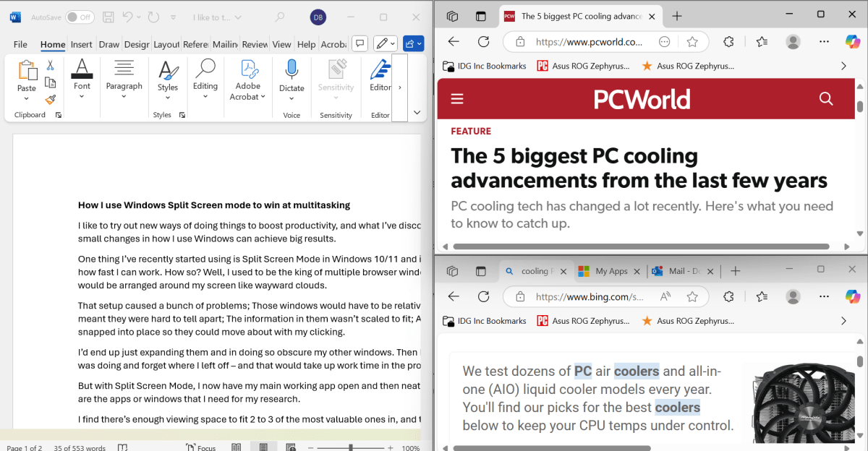Adjust the Word zoom slider handle
This screenshot has height=451, width=868.
(350, 447)
